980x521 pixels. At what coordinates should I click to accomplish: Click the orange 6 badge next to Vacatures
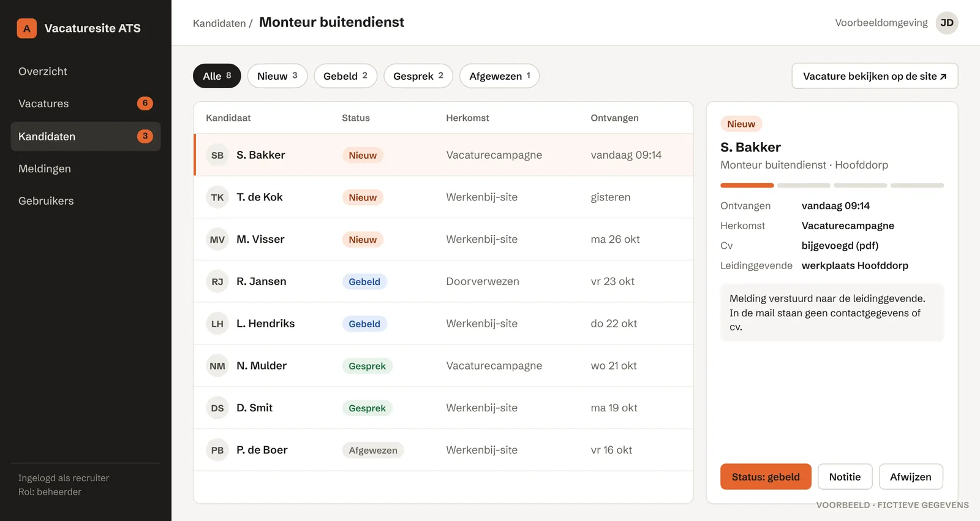[x=145, y=103]
